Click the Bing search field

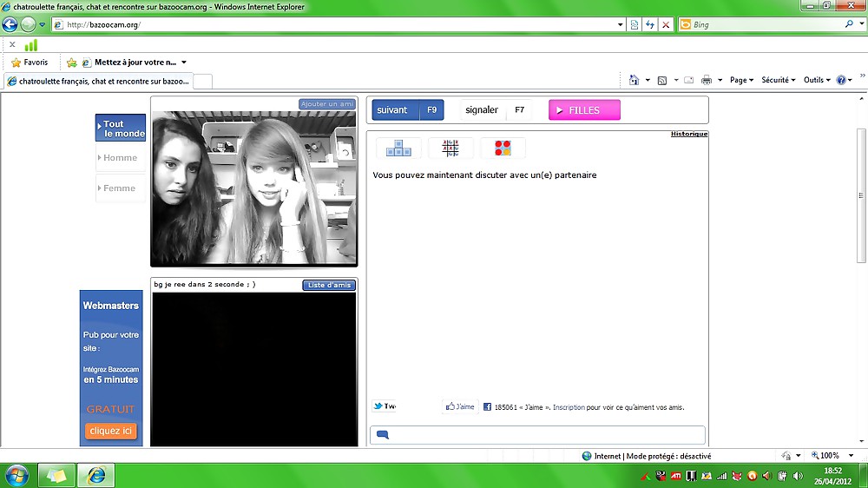click(x=766, y=25)
